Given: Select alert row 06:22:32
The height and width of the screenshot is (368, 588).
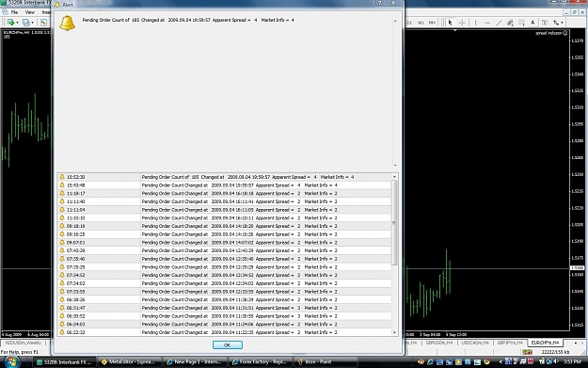Looking at the screenshot, I should 224,332.
